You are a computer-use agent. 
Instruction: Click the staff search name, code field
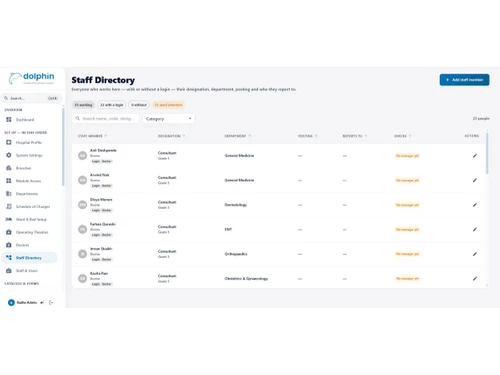click(x=105, y=119)
